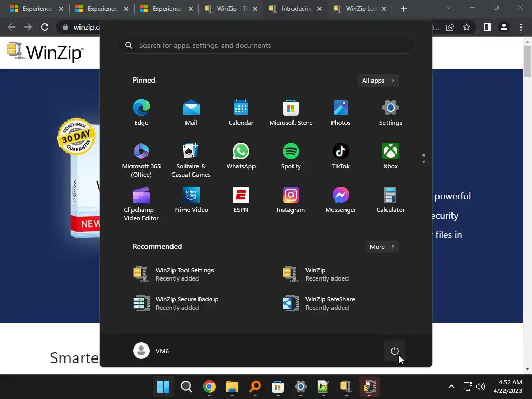Close the WinZip - T... tab
Screen dimensions: 532x399
click(x=255, y=9)
